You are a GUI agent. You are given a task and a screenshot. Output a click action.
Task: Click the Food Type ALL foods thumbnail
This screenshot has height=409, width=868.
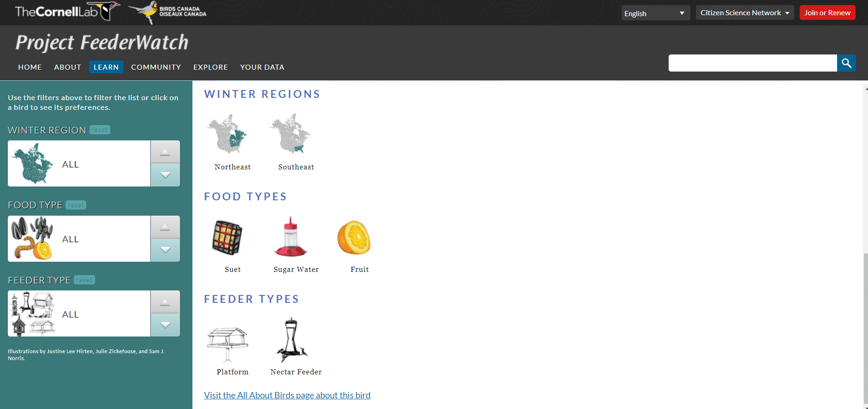33,238
